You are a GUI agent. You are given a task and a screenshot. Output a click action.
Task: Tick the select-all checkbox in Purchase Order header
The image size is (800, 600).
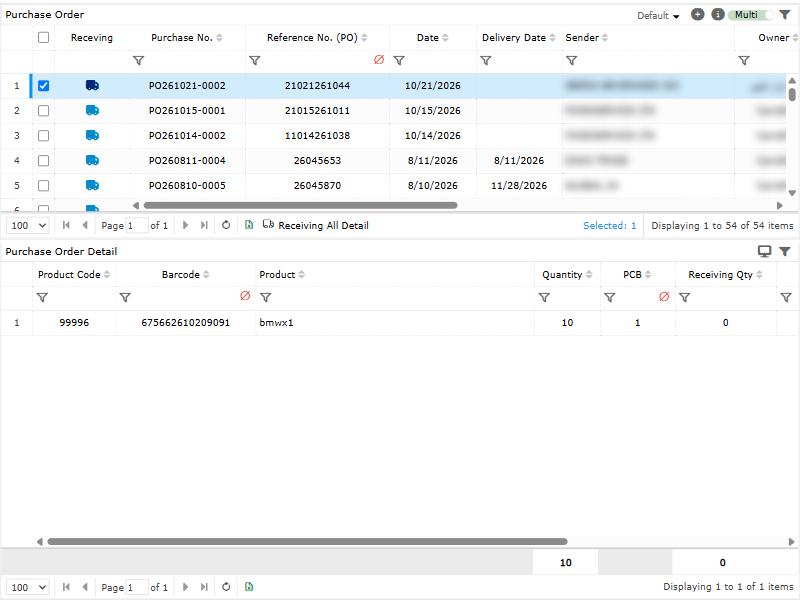43,37
